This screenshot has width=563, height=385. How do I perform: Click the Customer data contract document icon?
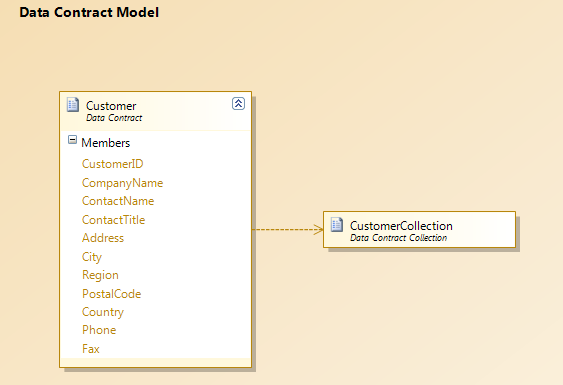pyautogui.click(x=73, y=105)
